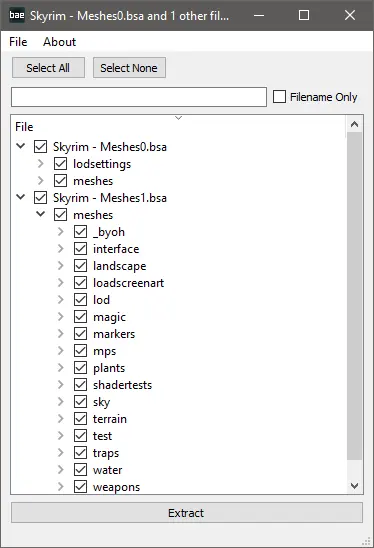Maximize the bae window
Image resolution: width=374 pixels, height=548 pixels.
click(x=304, y=15)
